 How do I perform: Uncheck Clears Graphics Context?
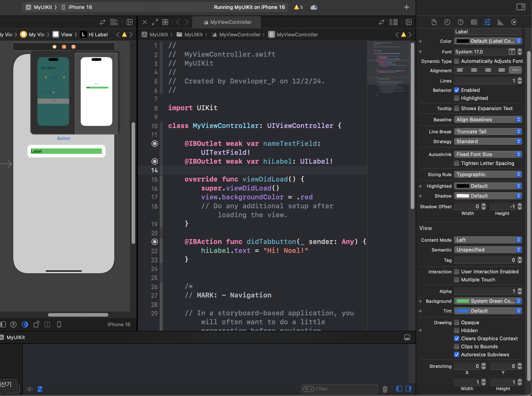457,338
